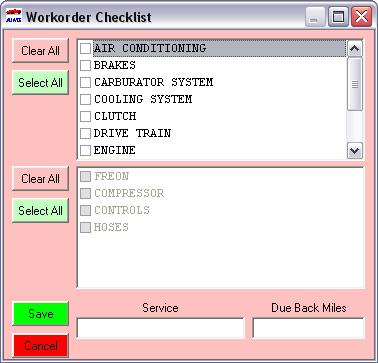Viewport: 378px width, 363px height.
Task: Click the category list scrollbar thumb
Action: pyautogui.click(x=355, y=84)
